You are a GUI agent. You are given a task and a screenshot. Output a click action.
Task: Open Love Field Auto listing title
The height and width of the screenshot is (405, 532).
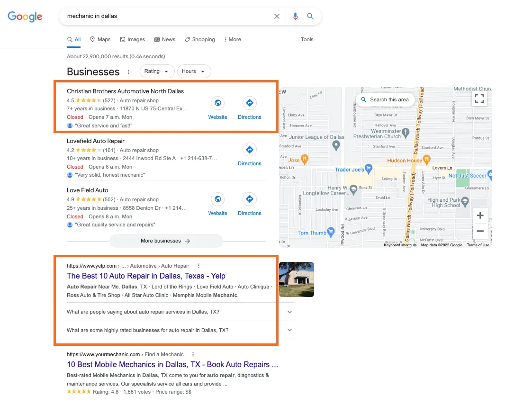click(88, 190)
